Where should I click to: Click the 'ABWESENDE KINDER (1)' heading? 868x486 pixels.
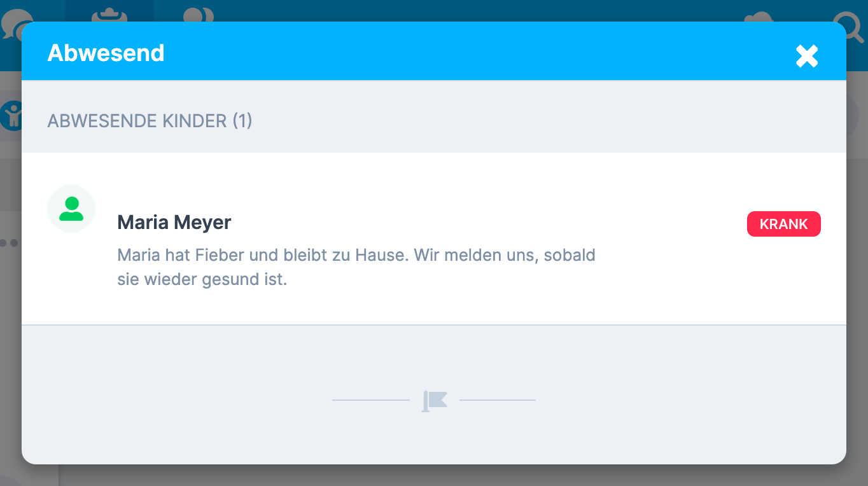pyautogui.click(x=150, y=121)
